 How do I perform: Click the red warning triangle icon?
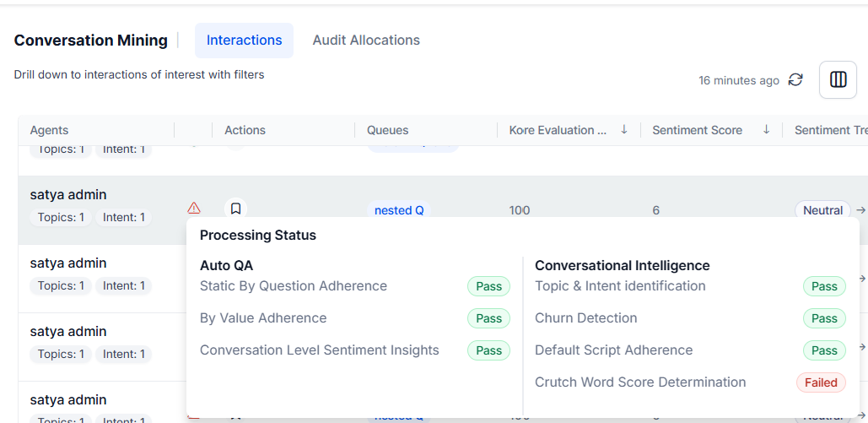click(194, 208)
